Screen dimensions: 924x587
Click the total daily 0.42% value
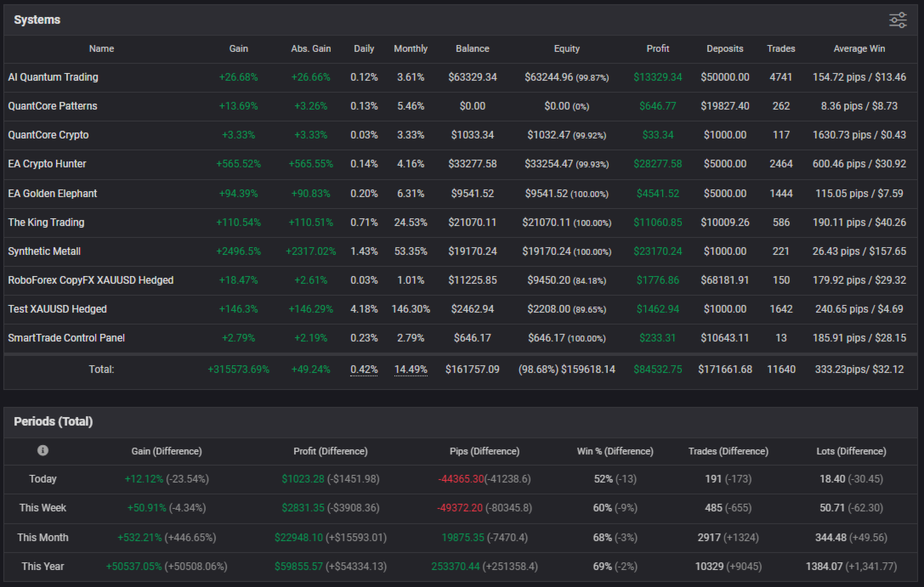(x=364, y=370)
